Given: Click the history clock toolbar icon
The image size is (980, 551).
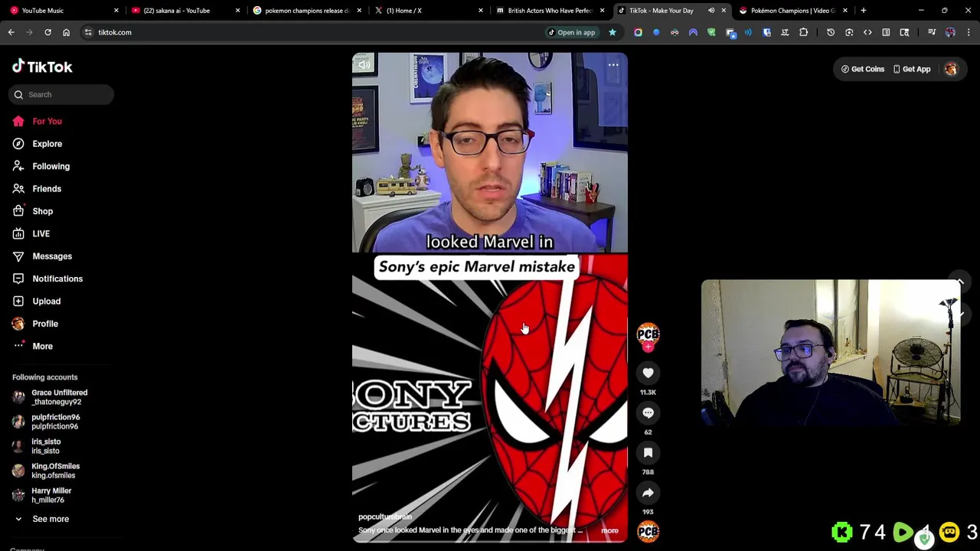Looking at the screenshot, I should coord(831,32).
